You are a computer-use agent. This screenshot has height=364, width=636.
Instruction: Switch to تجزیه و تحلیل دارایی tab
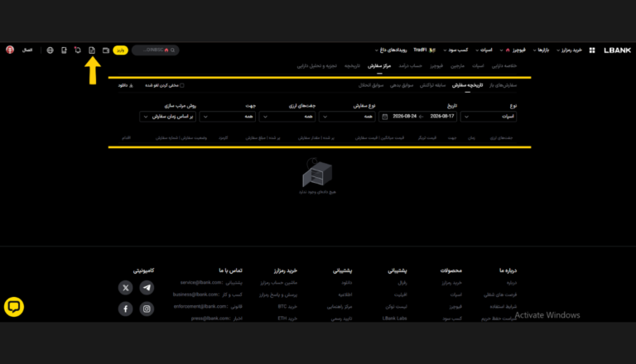click(x=317, y=65)
